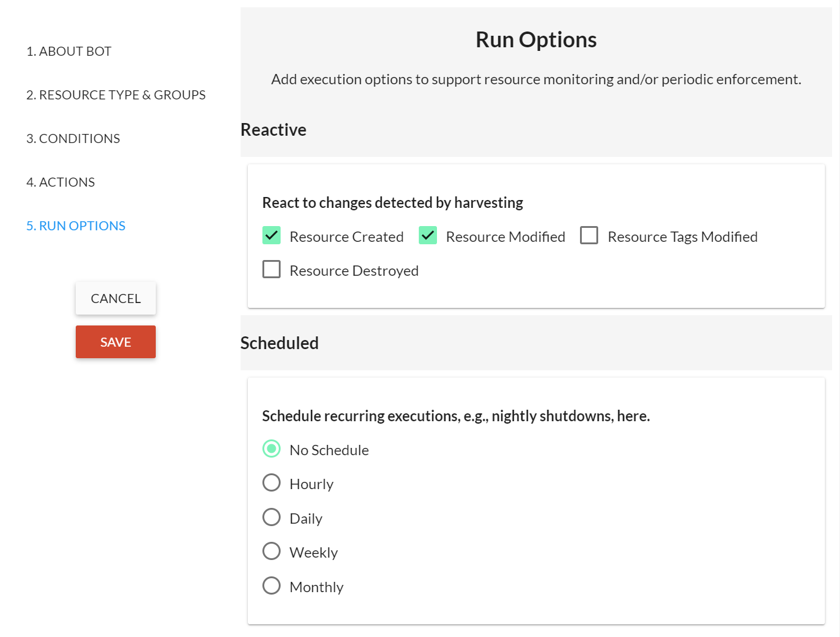
Task: Tick the Resource Destroyed checkbox
Action: click(272, 269)
